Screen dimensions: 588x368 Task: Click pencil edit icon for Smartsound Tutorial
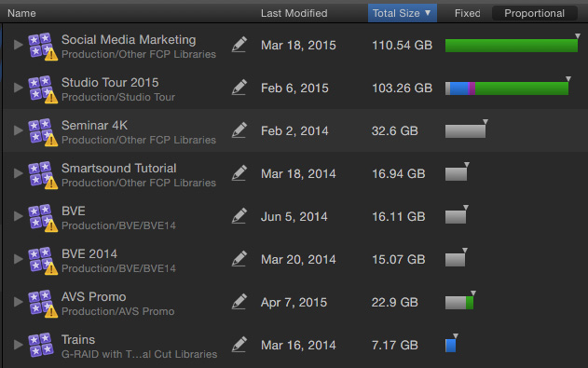pos(239,173)
